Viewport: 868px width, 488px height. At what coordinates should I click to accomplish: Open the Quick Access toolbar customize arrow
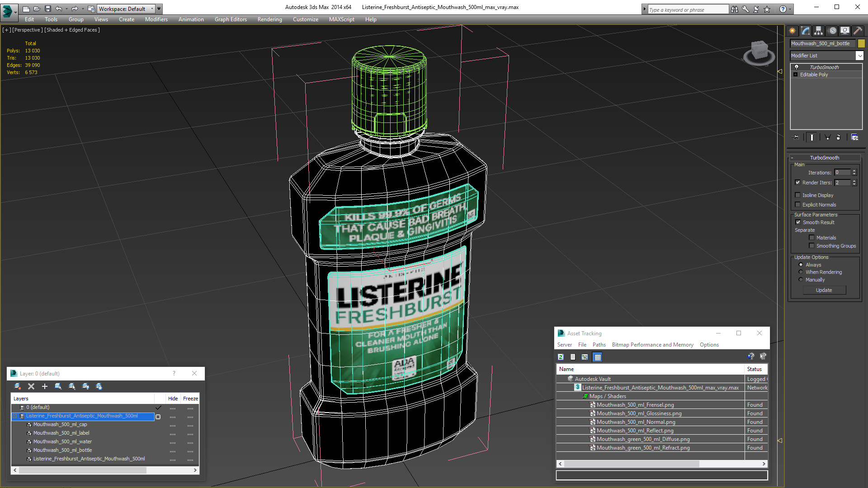[x=159, y=9]
